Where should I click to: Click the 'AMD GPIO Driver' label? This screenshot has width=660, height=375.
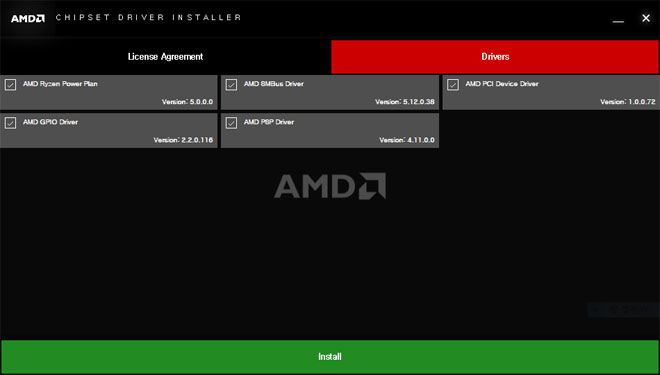click(50, 122)
